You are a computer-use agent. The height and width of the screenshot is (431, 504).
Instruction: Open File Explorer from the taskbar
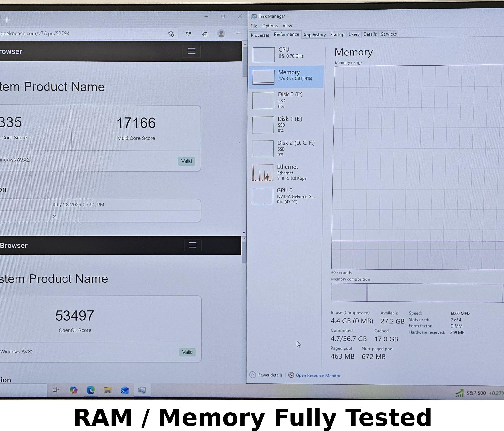pos(108,390)
